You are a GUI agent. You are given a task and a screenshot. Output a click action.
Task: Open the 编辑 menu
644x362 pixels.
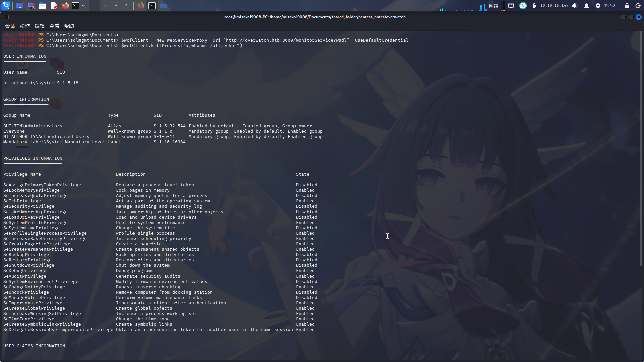(39, 26)
